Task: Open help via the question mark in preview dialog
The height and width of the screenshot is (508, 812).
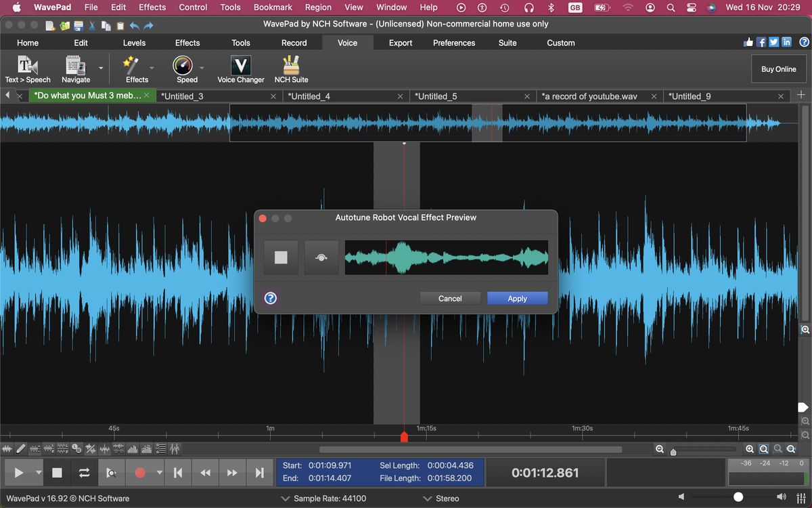Action: click(270, 298)
